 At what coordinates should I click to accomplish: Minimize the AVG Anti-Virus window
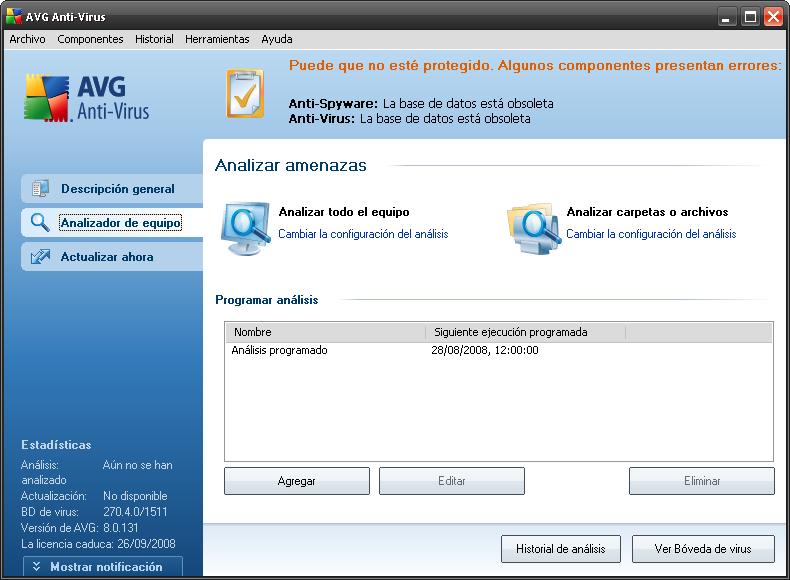pos(726,17)
